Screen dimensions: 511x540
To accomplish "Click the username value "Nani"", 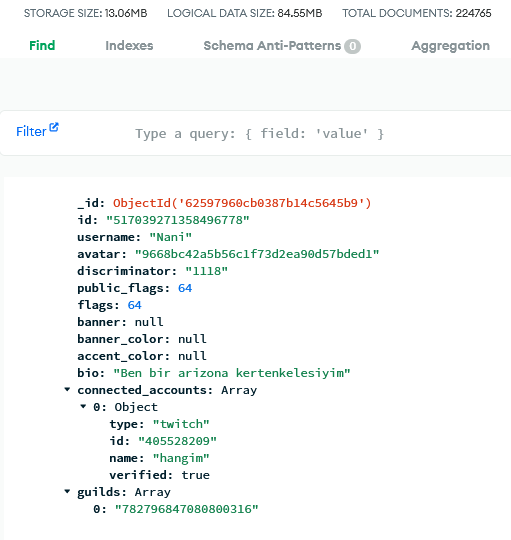I will click(x=170, y=237).
